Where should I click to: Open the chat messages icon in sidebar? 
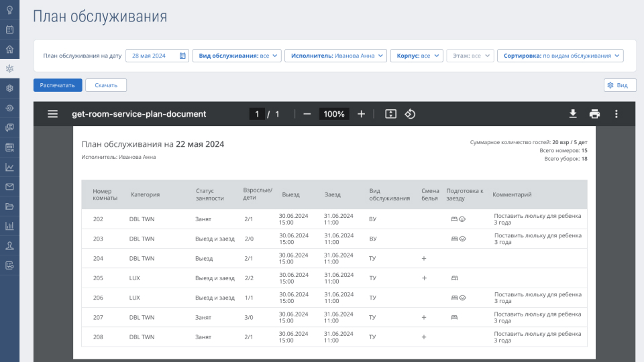pos(9,127)
